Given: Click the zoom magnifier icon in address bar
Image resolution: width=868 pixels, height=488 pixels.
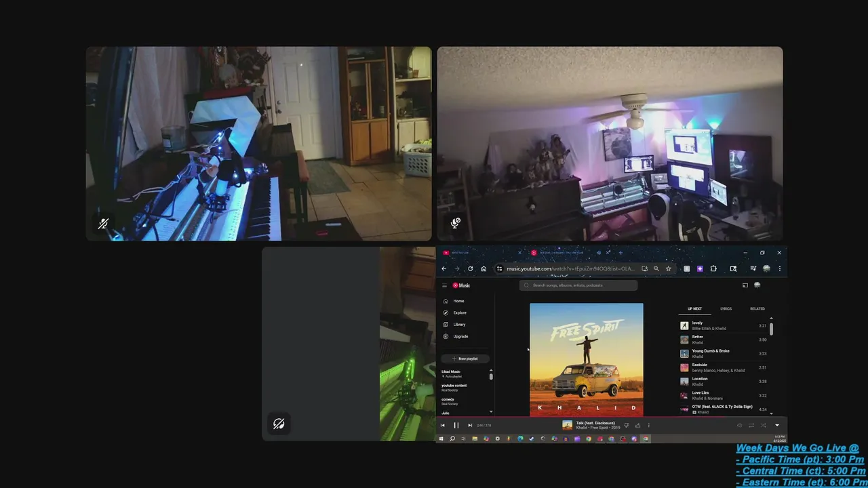Looking at the screenshot, I should [x=656, y=269].
